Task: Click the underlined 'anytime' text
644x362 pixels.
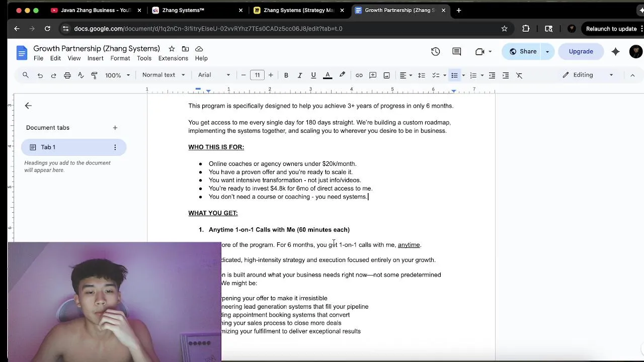Action: pyautogui.click(x=409, y=245)
